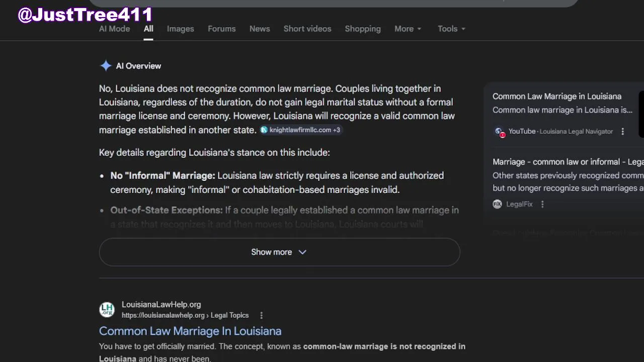Click the https://louisianalawhelp.org › Legal Topics breadcrumb
This screenshot has height=362, width=644.
click(185, 315)
